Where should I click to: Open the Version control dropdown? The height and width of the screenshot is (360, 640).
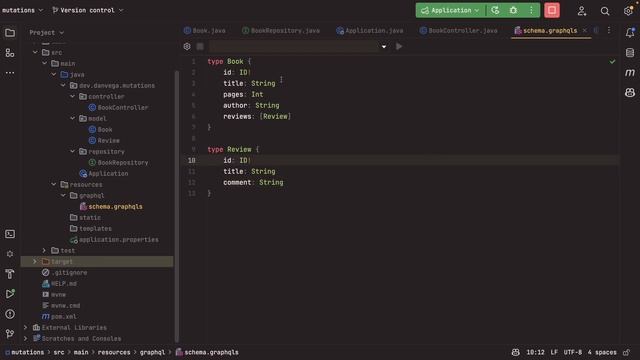pyautogui.click(x=88, y=10)
